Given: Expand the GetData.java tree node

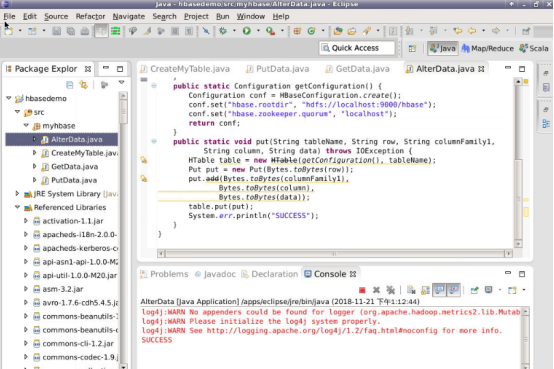Looking at the screenshot, I should [x=34, y=166].
